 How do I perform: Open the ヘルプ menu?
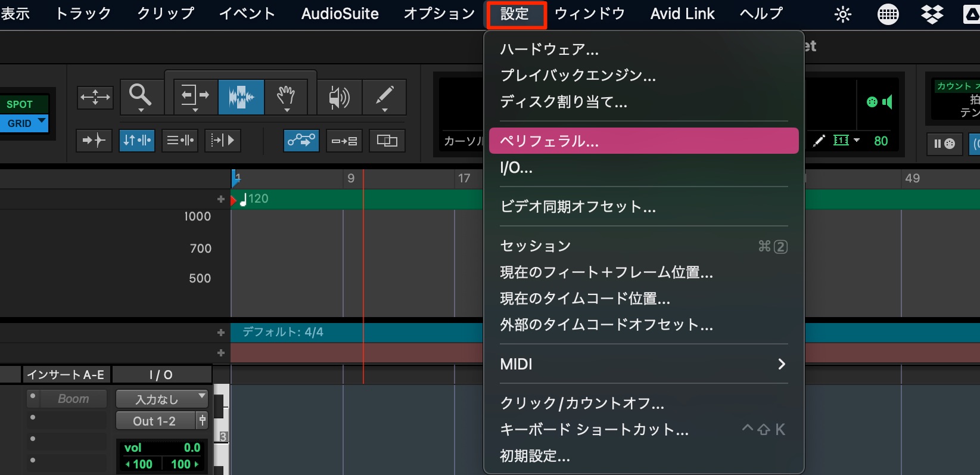pos(761,14)
